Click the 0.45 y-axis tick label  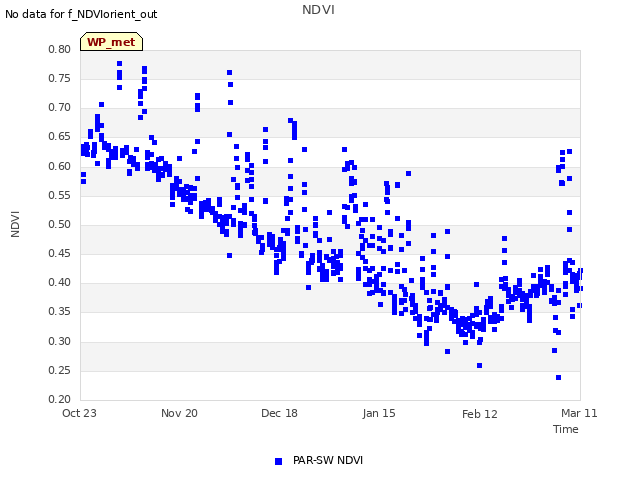pos(60,253)
